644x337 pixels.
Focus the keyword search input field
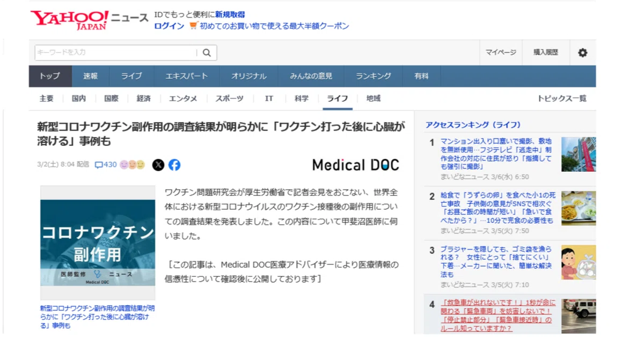point(115,53)
